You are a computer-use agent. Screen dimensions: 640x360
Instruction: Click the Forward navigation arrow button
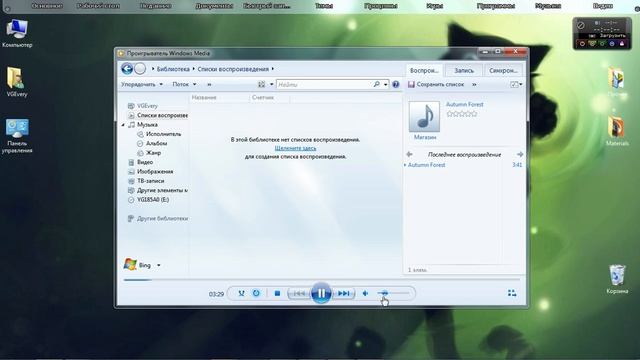pos(140,69)
